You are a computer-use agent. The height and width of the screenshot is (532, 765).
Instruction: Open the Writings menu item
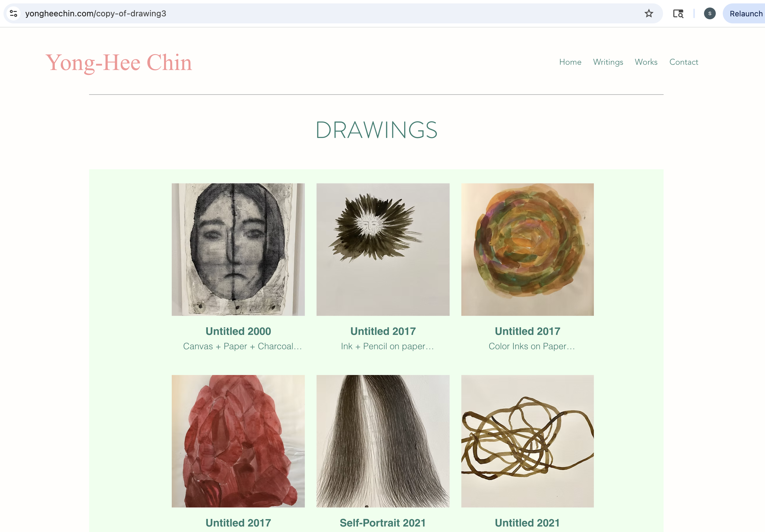(608, 62)
